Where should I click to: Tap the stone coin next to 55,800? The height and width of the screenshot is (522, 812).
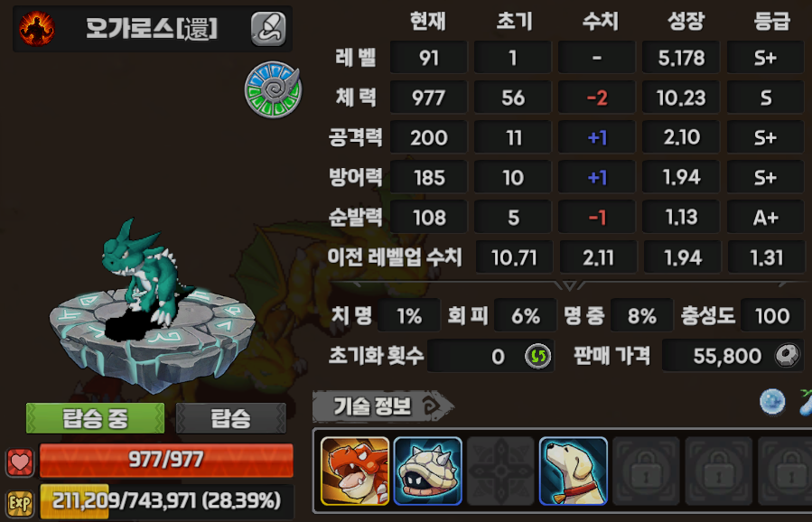click(787, 356)
